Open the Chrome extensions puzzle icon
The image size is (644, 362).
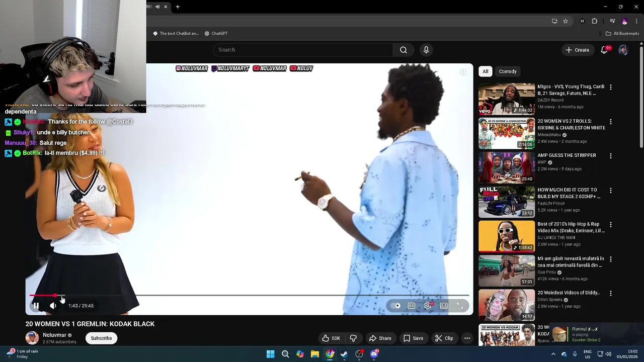point(595,21)
